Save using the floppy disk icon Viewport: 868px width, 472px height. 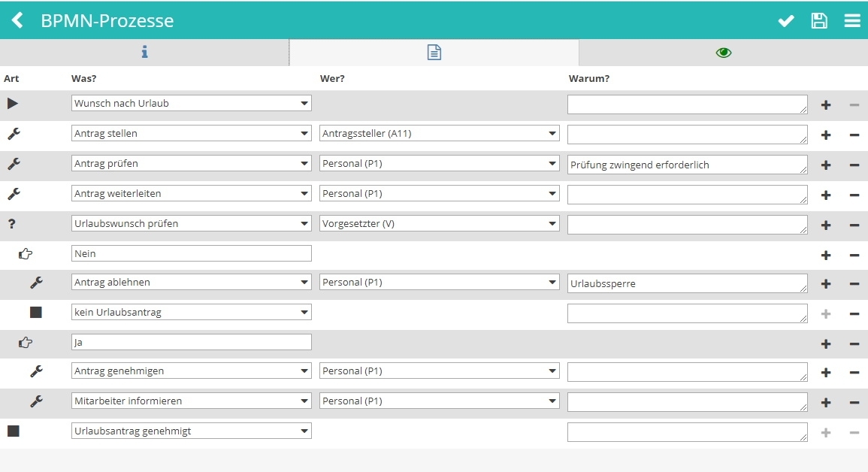click(x=819, y=20)
